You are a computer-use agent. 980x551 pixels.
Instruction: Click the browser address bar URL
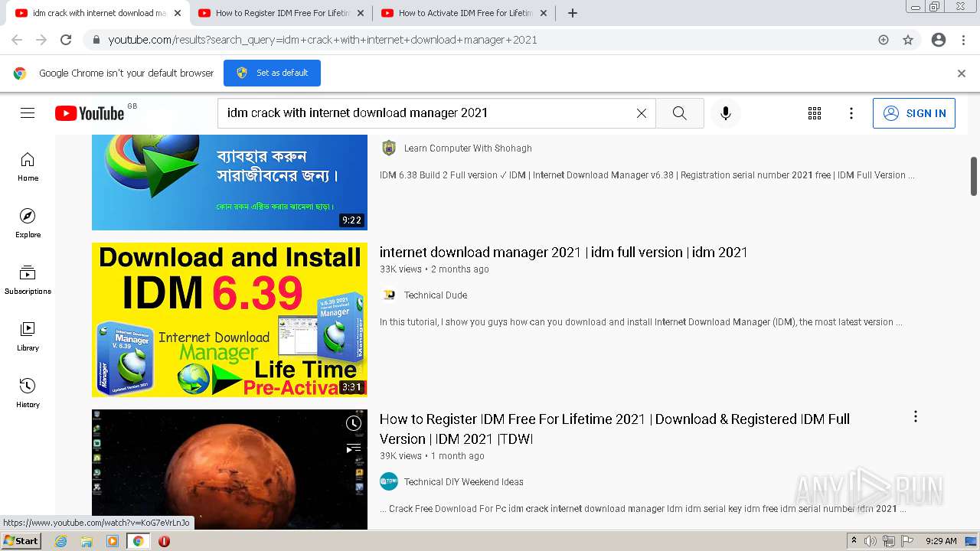click(x=322, y=40)
